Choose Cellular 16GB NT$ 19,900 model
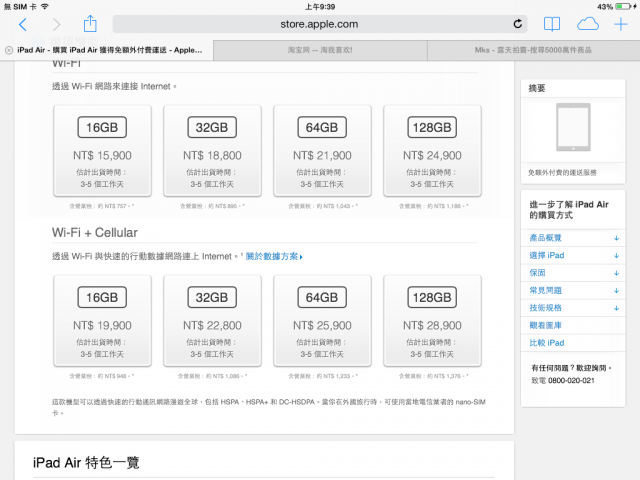The image size is (640, 480). [102, 320]
